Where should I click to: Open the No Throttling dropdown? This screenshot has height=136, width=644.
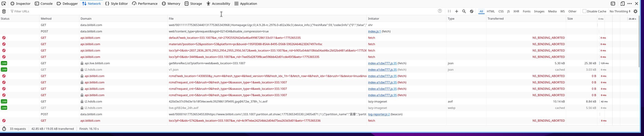(x=620, y=11)
